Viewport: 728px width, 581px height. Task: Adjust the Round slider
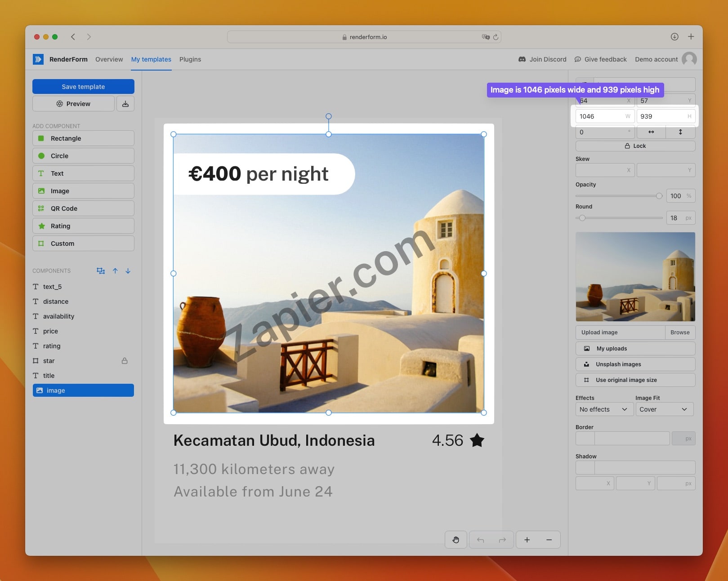(x=582, y=218)
